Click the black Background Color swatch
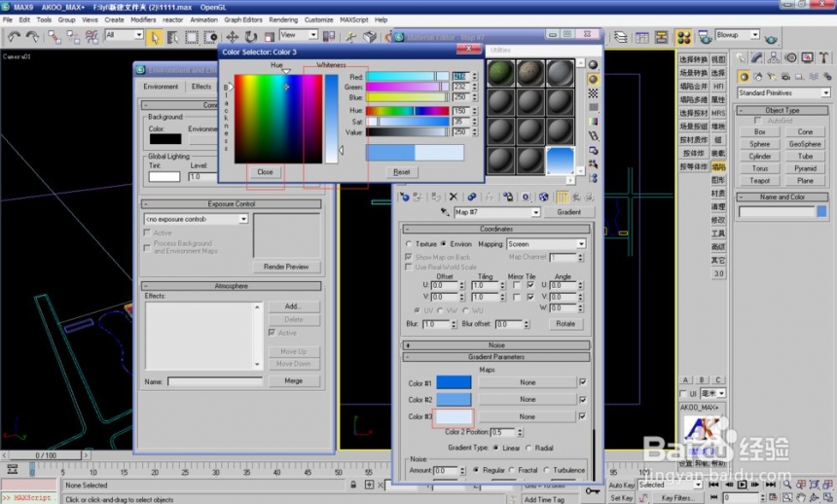Viewport: 837px width, 504px height. tap(164, 139)
